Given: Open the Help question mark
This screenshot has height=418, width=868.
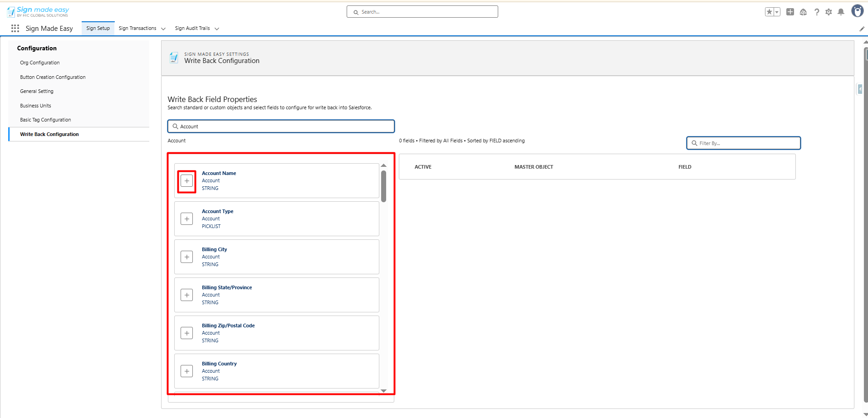Looking at the screenshot, I should [816, 12].
